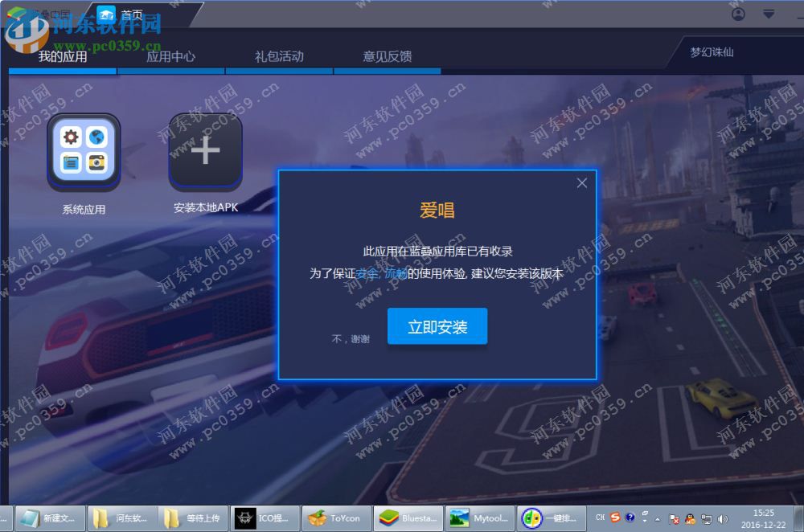The image size is (804, 532).
Task: Click 不，谢谢 link in dialog
Action: (x=351, y=339)
